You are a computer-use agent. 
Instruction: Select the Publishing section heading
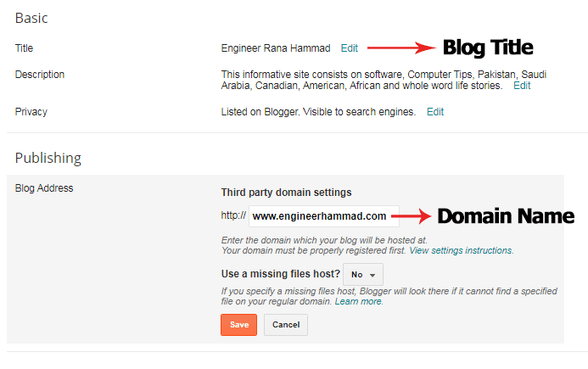[48, 158]
